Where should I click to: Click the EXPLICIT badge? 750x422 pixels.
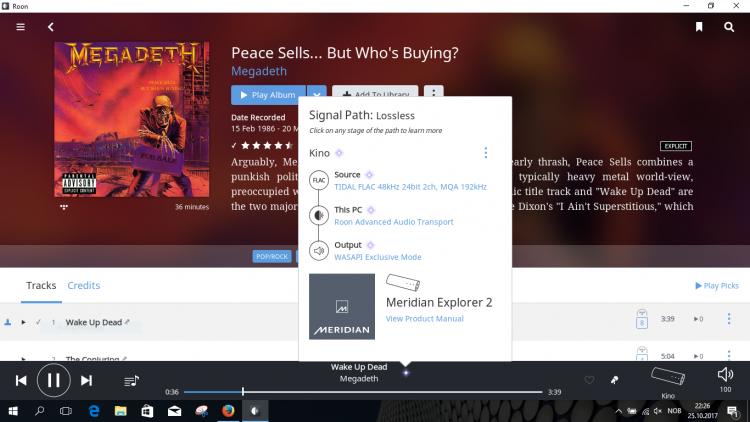coord(675,146)
